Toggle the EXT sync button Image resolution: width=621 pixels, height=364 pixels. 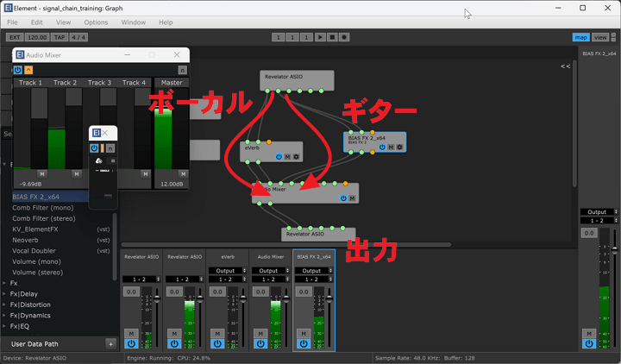[x=15, y=37]
